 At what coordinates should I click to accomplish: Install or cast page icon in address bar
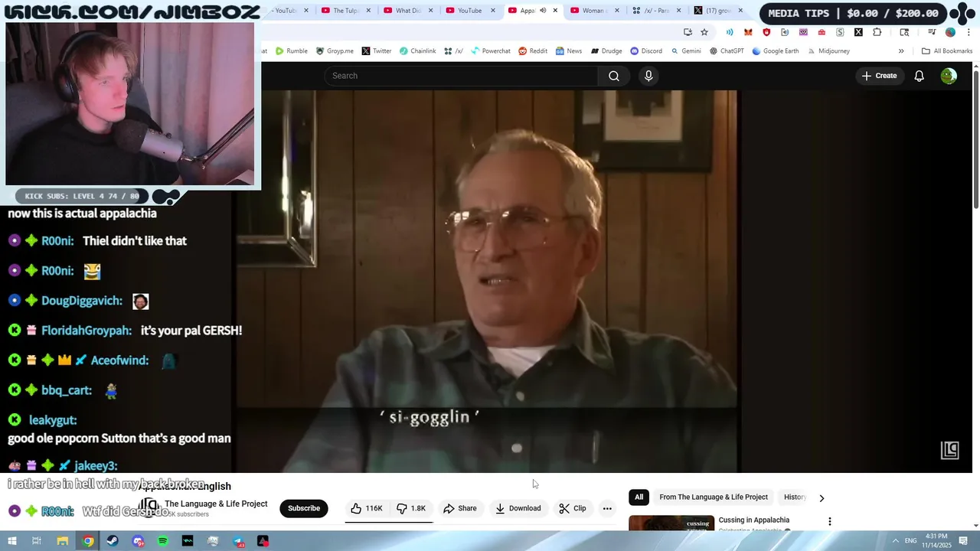688,32
